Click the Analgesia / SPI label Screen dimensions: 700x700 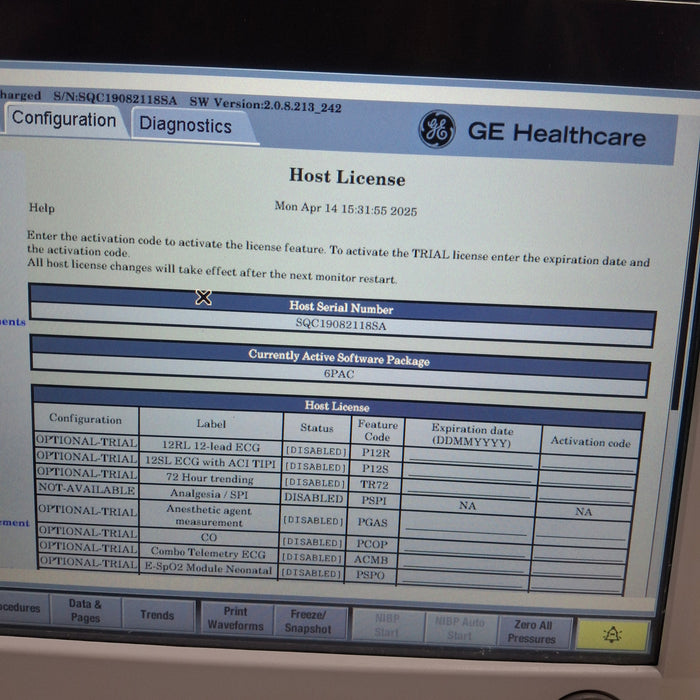(209, 494)
